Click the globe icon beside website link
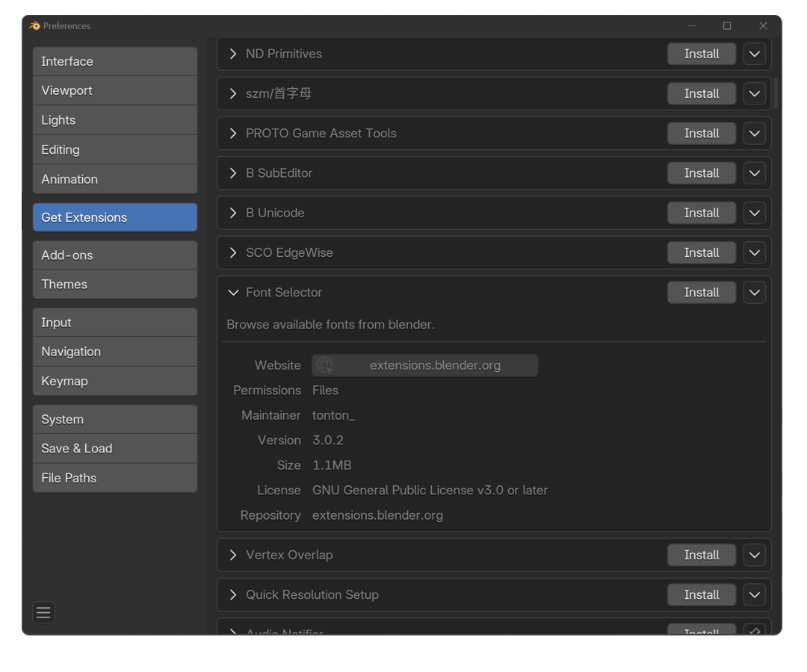The height and width of the screenshot is (672, 807). (x=324, y=366)
